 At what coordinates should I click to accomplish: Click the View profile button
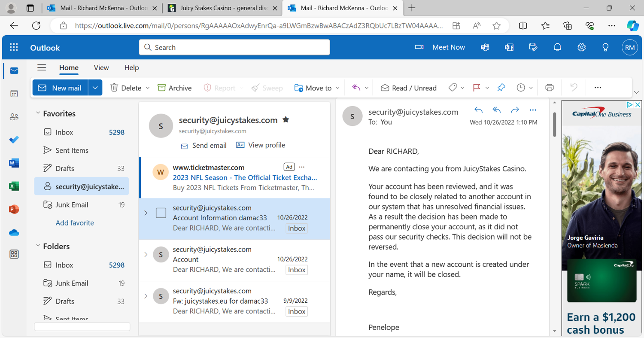(261, 145)
